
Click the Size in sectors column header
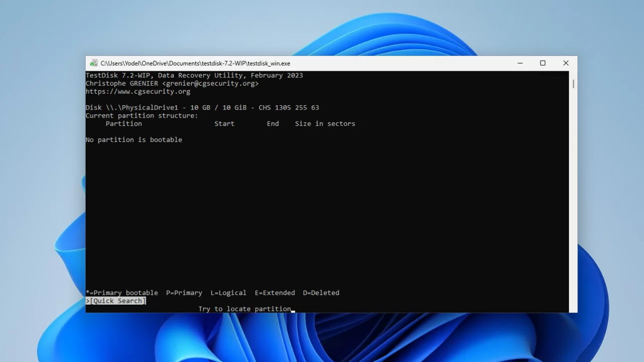tap(325, 123)
